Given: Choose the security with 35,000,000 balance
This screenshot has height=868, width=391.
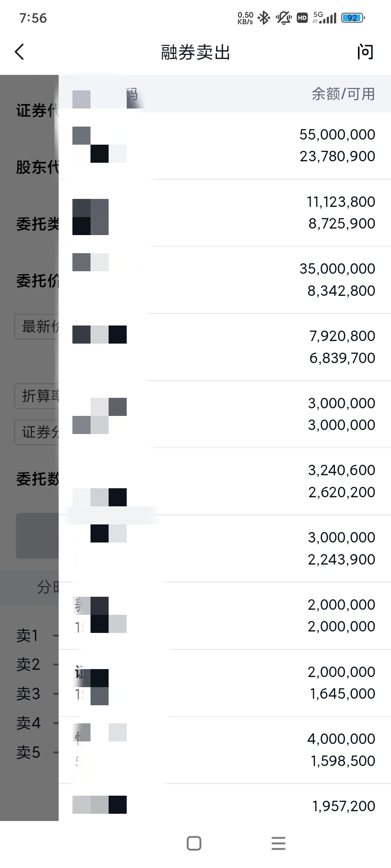Looking at the screenshot, I should tap(225, 280).
